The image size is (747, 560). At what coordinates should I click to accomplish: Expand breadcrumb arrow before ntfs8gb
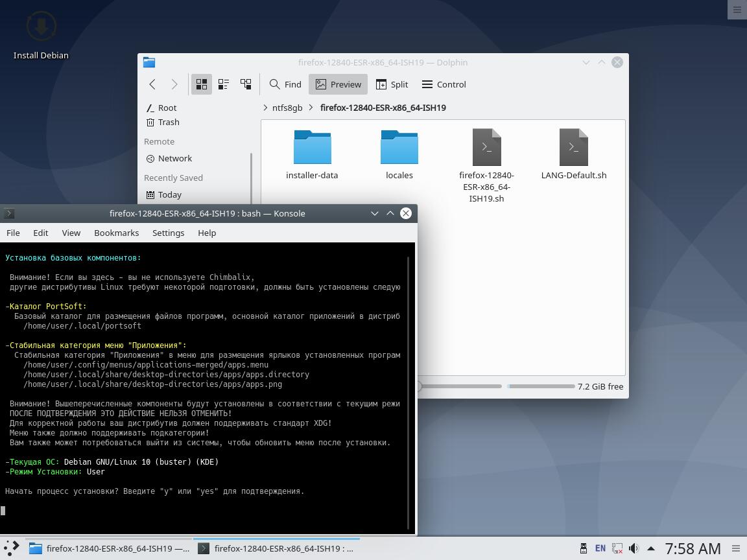[265, 108]
